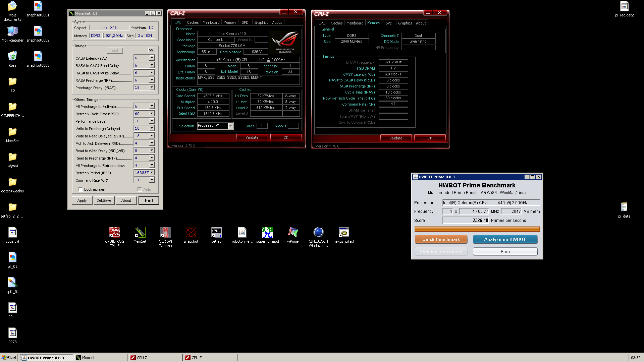Expand CAS# Latency (CL) dropdown
Viewport: 644px width, 362px height.
point(152,58)
